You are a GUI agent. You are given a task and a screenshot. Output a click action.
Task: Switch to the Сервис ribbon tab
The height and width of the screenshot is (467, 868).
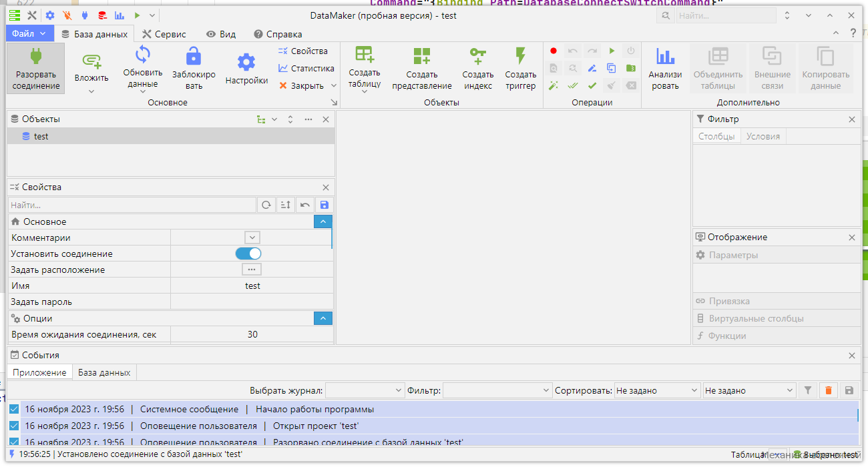point(164,34)
